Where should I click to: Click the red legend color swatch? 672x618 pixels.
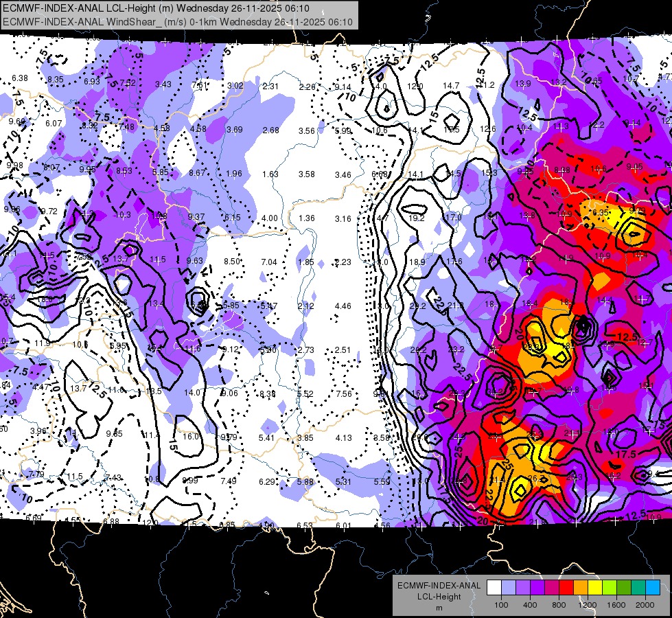(566, 588)
